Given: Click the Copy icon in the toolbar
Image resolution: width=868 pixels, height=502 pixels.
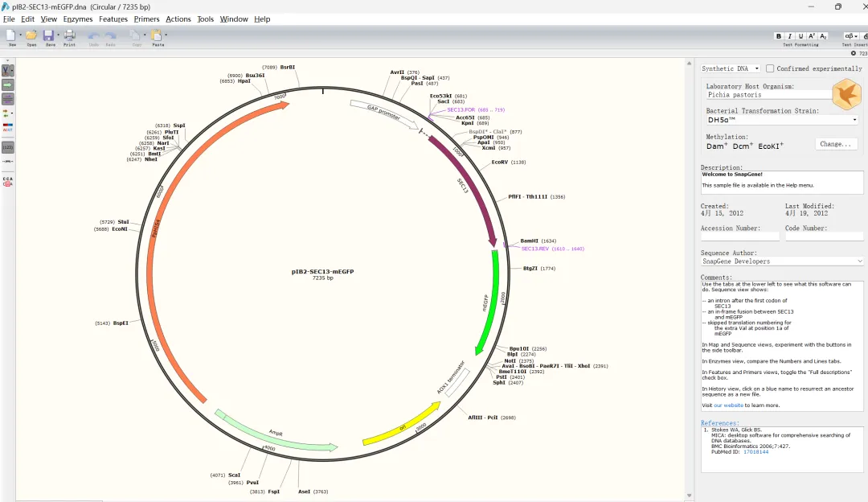Looking at the screenshot, I should point(135,35).
